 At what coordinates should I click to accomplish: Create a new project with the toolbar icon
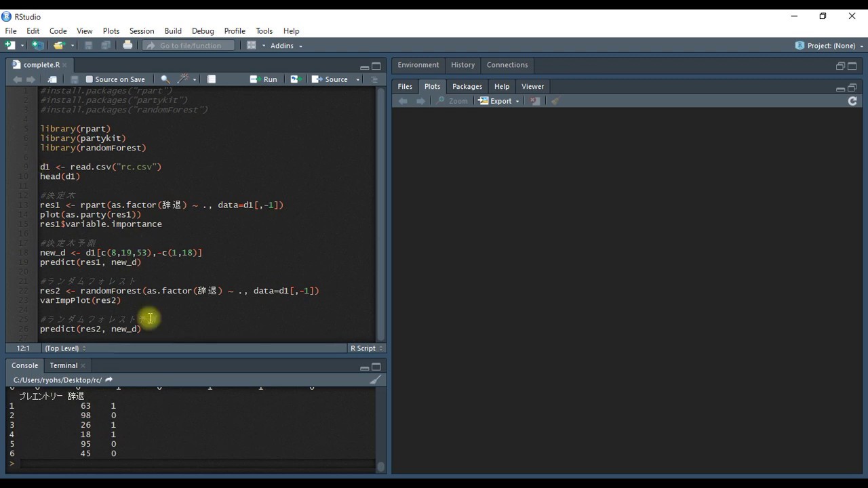click(38, 45)
